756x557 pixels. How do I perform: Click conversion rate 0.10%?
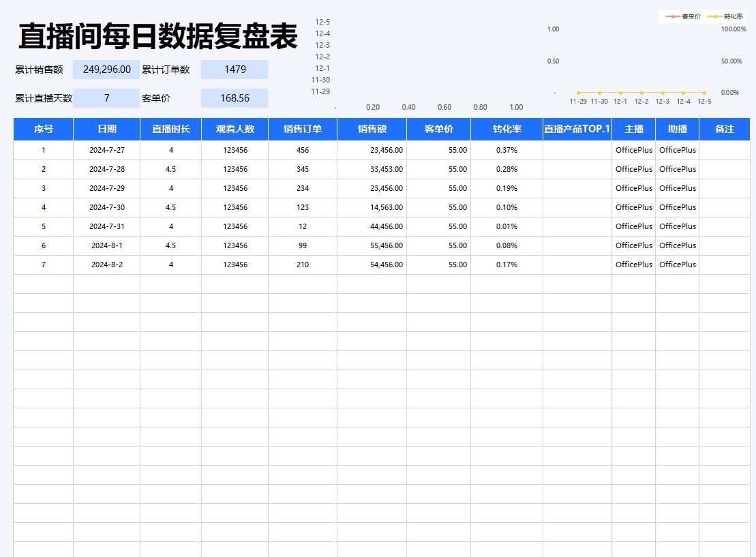[506, 207]
